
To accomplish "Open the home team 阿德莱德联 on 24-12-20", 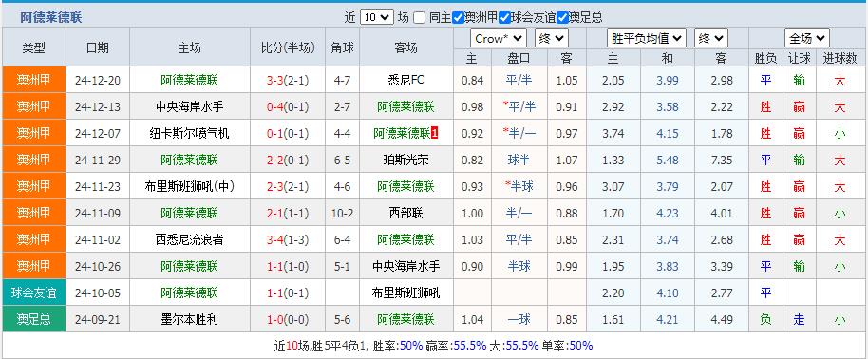I will click(x=189, y=80).
